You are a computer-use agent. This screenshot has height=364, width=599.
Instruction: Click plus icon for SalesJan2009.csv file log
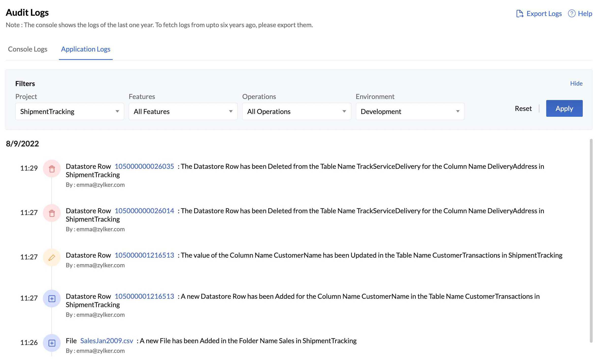click(x=52, y=343)
